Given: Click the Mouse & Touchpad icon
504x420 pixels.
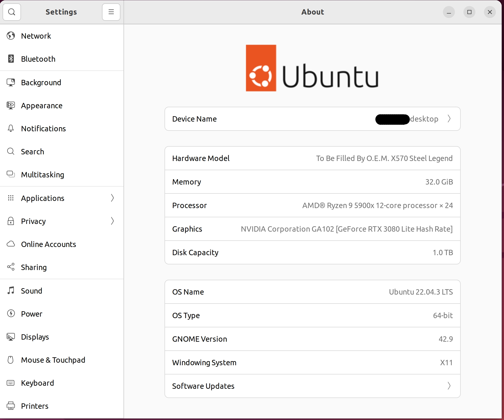Looking at the screenshot, I should tap(11, 360).
